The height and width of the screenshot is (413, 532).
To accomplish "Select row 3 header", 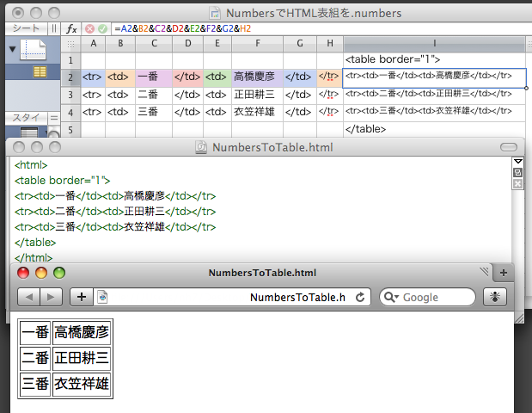I will pyautogui.click(x=70, y=94).
